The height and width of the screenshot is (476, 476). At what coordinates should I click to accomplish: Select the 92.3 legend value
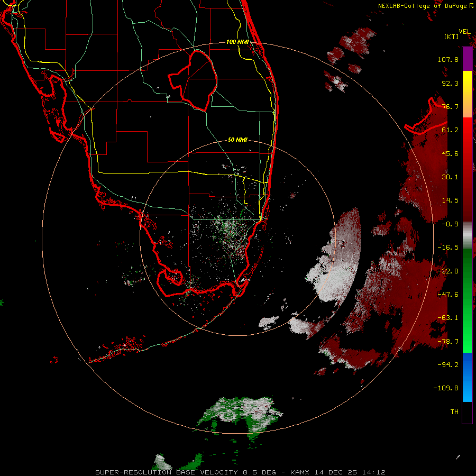pos(450,83)
